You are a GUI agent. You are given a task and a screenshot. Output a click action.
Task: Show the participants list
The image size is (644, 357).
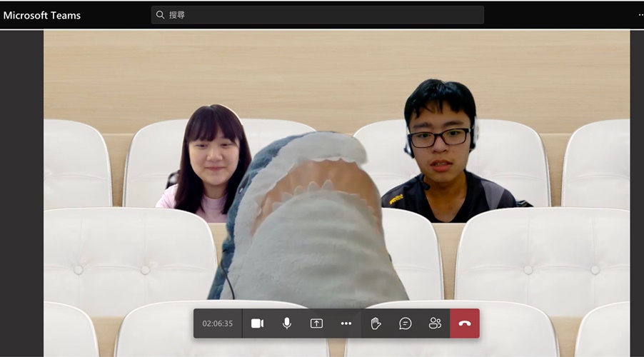(x=435, y=323)
